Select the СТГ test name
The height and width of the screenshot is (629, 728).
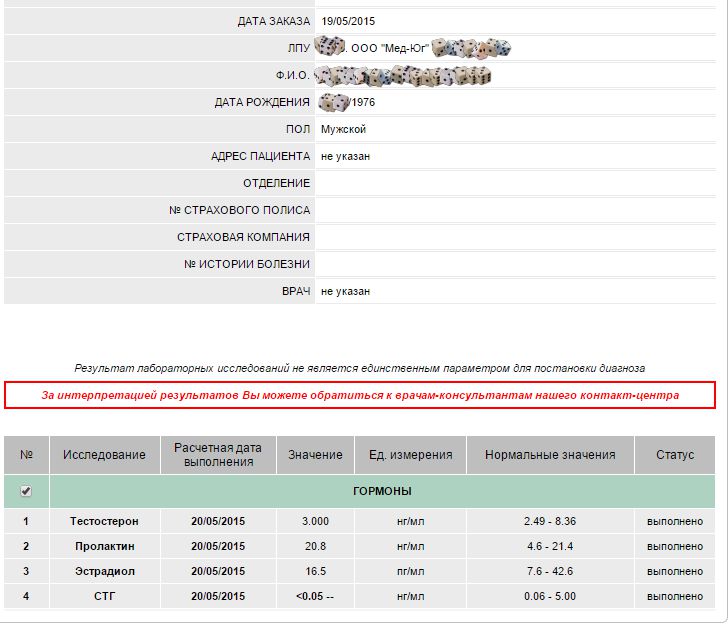(104, 596)
